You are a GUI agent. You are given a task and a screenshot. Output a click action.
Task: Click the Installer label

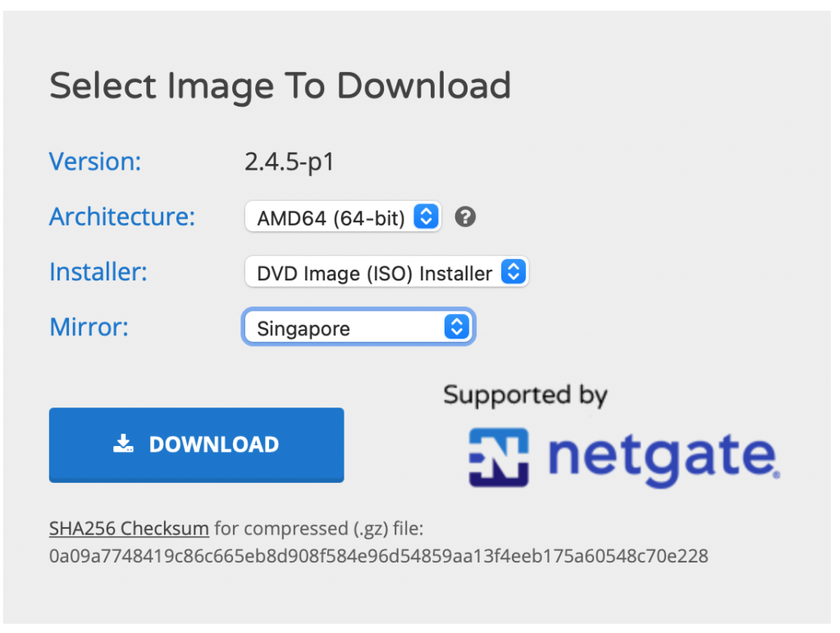(x=98, y=271)
